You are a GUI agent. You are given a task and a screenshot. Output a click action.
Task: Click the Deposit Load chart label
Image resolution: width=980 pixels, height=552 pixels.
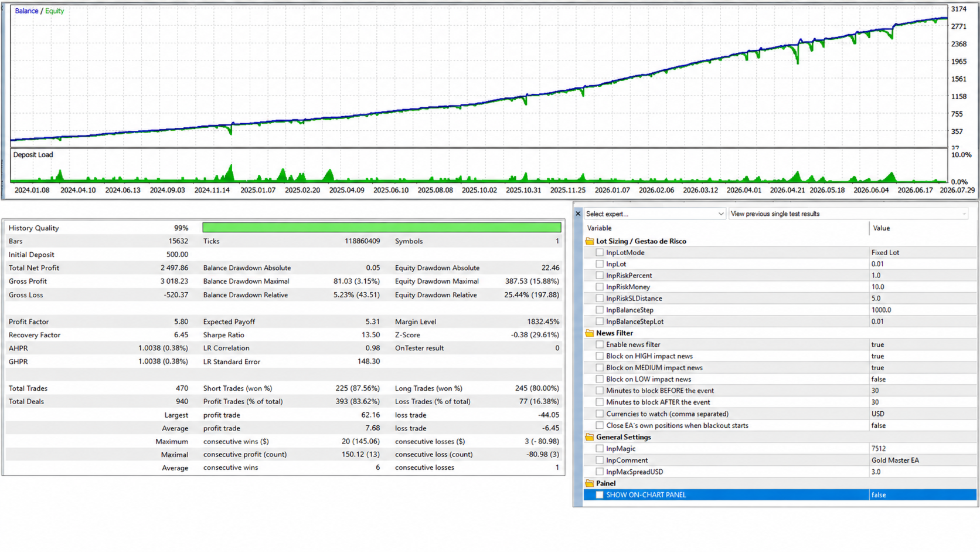click(33, 155)
